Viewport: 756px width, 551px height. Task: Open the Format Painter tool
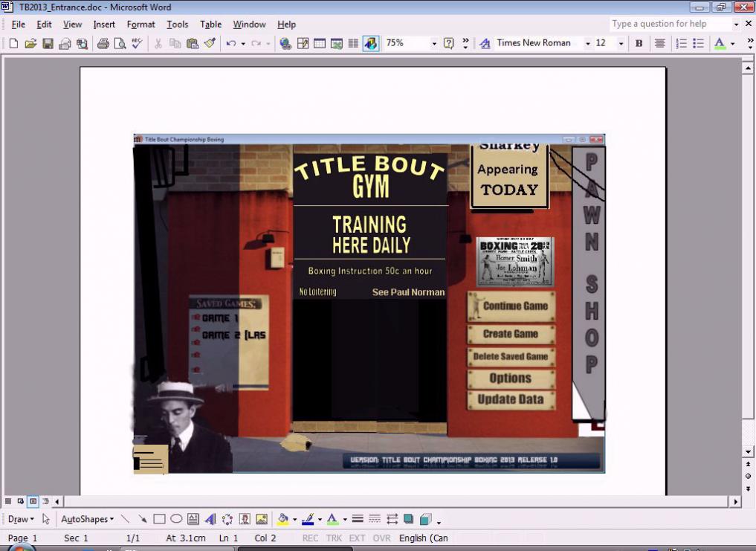click(x=210, y=44)
